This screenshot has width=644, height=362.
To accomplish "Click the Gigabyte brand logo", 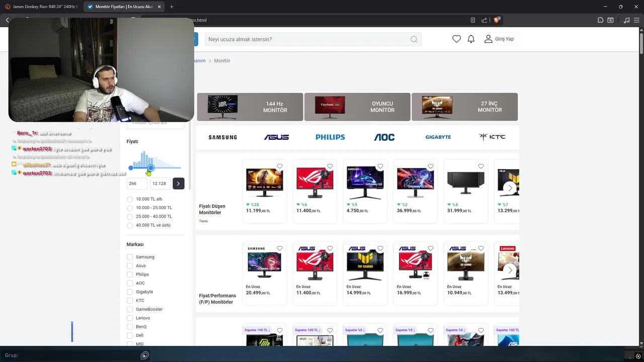I will coord(438,137).
